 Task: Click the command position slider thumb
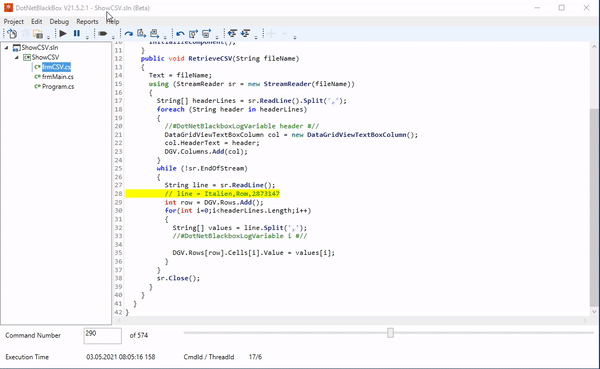point(390,333)
